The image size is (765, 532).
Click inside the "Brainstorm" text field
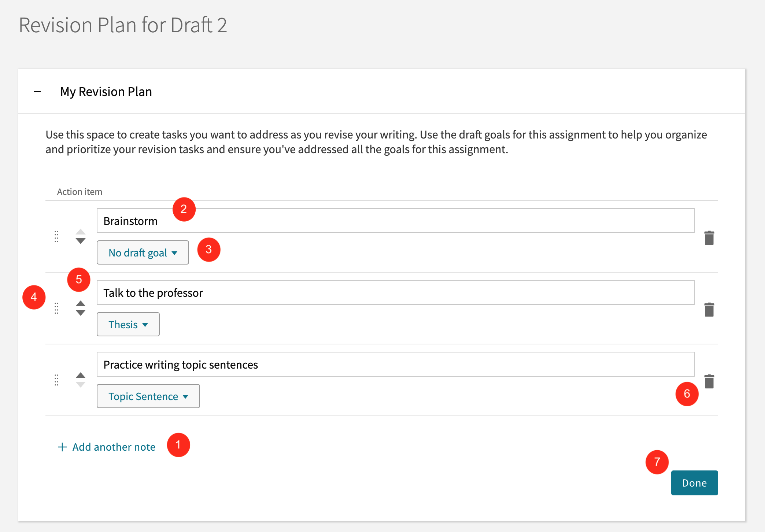395,220
